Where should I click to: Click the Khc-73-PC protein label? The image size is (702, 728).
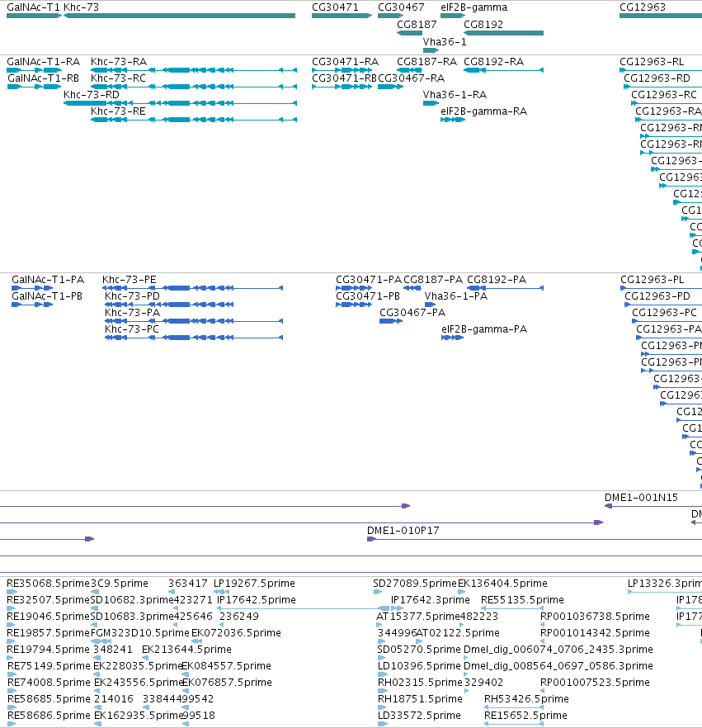(132, 329)
